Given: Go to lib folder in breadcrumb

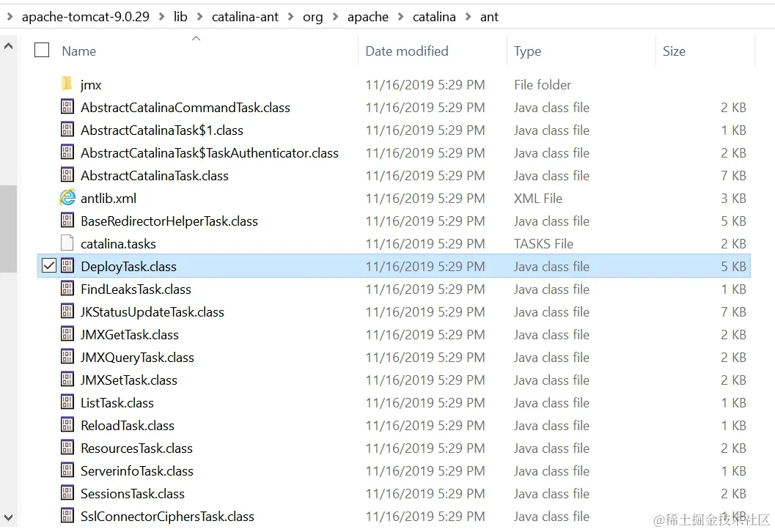Looking at the screenshot, I should pyautogui.click(x=180, y=17).
